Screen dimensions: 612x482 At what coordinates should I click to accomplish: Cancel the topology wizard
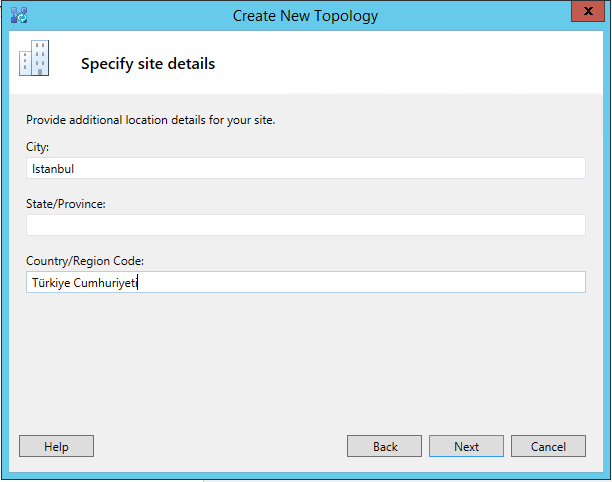548,446
